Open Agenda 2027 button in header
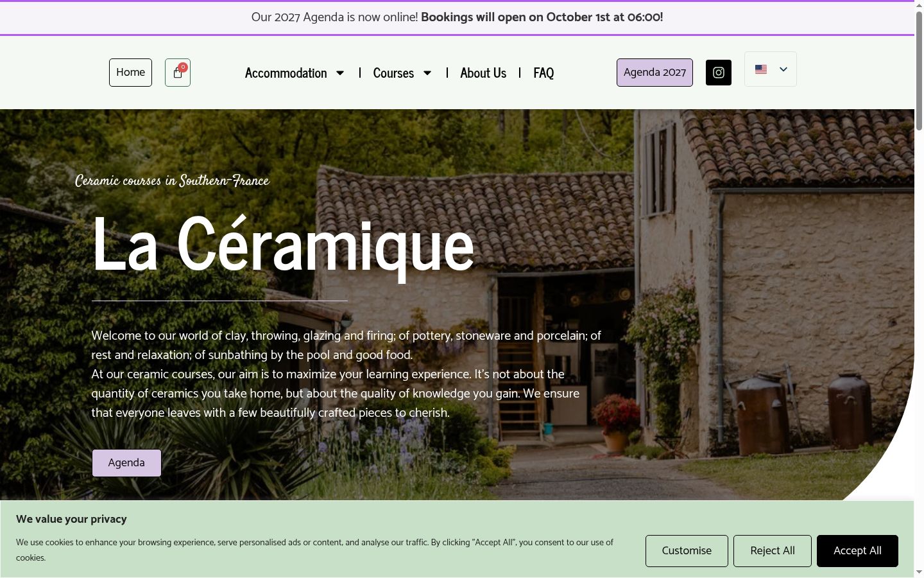The image size is (924, 578). point(654,73)
